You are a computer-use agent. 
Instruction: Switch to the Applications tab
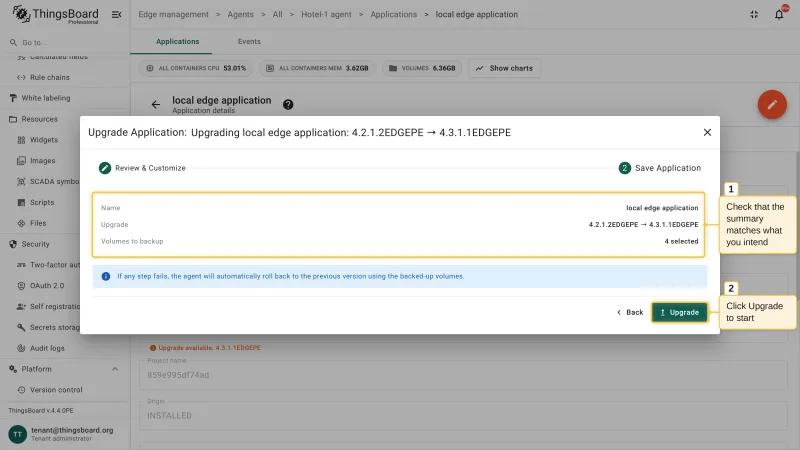click(178, 41)
